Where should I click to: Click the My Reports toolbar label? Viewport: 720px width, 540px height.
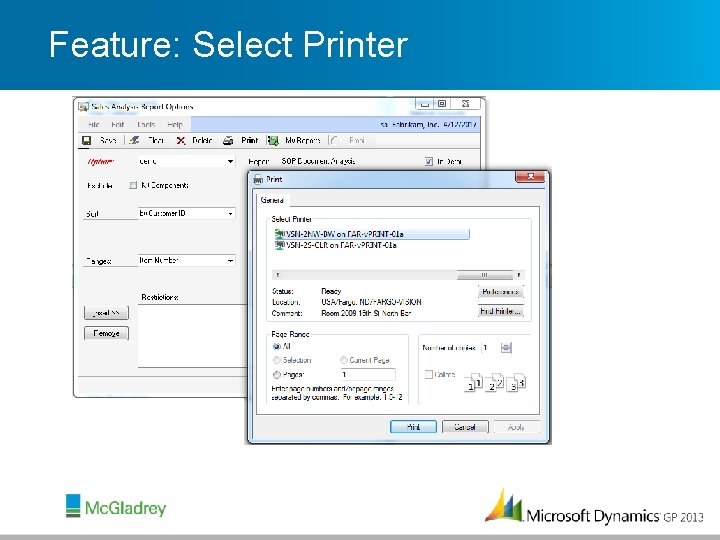tap(303, 141)
